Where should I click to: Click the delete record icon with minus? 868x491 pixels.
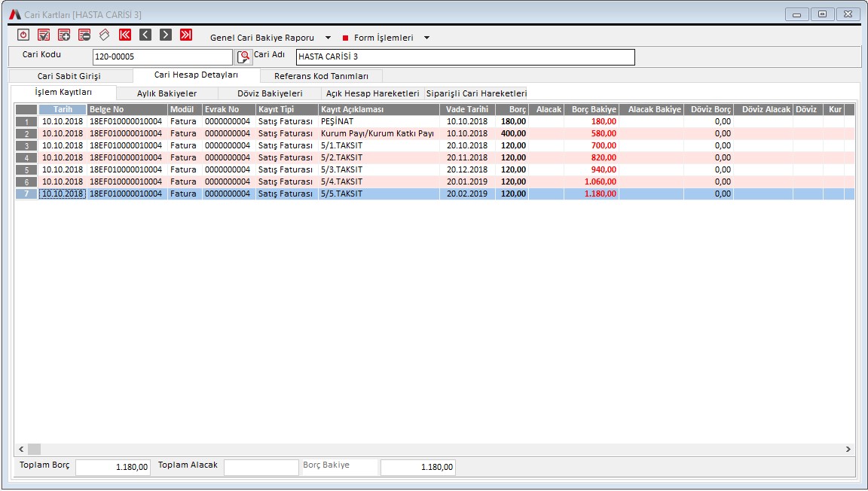coord(84,35)
